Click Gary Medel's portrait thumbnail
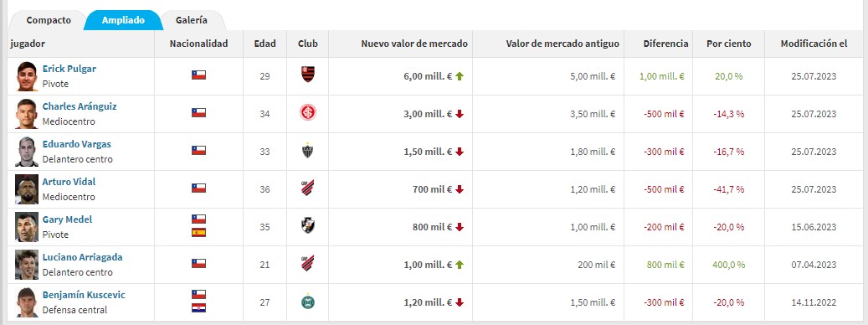The height and width of the screenshot is (325, 868). click(27, 227)
